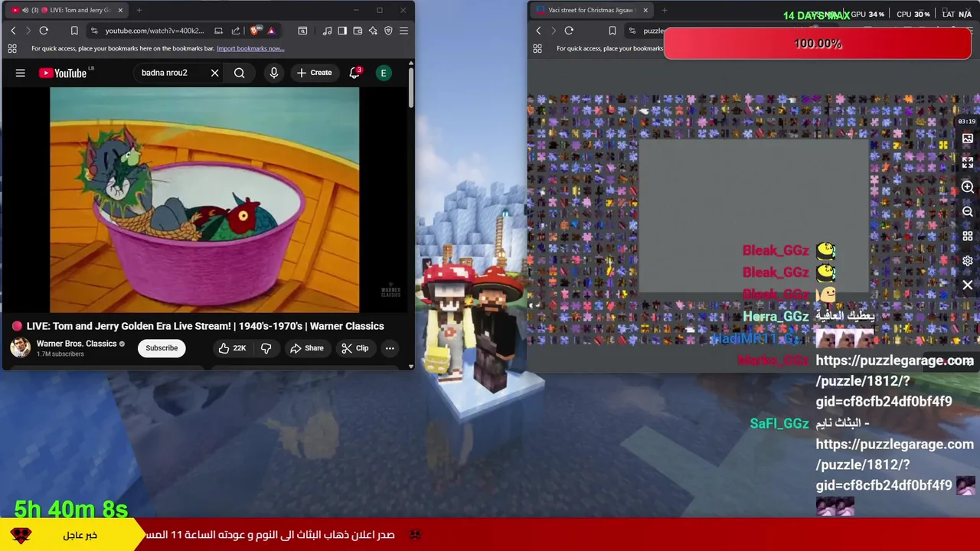Close the Tom and Jerry tab
This screenshot has height=551, width=980.
(x=120, y=10)
